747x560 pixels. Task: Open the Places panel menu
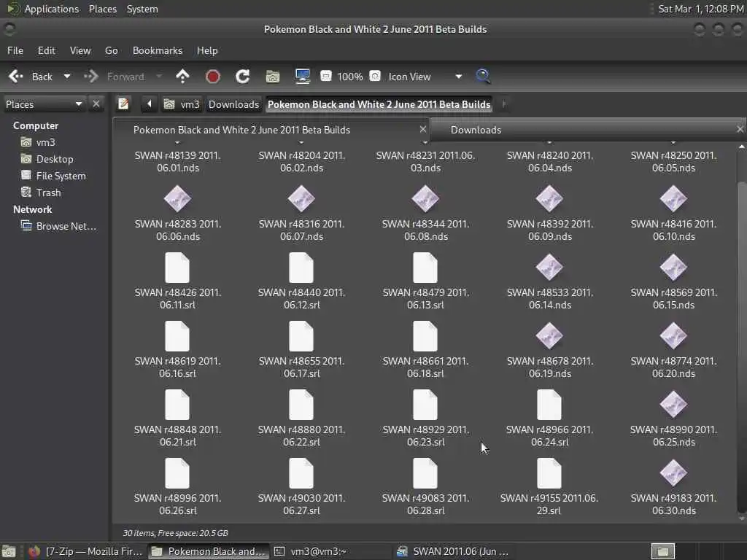[102, 9]
